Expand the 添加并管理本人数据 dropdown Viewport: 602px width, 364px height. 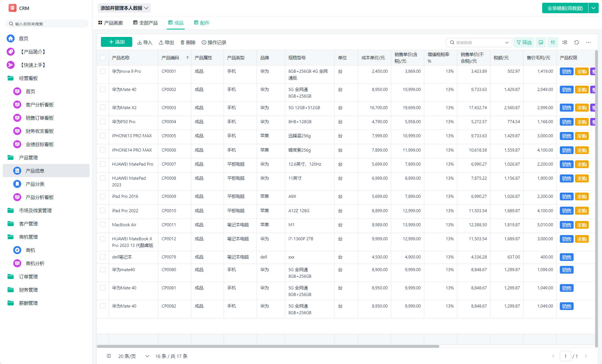[x=124, y=8]
